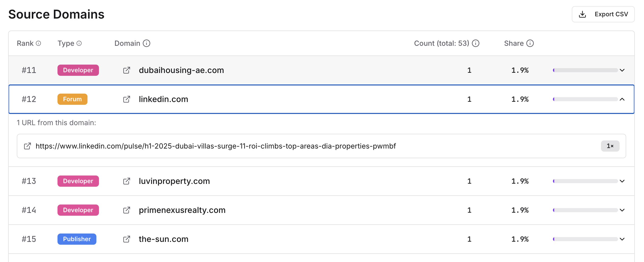Open external link icon for dubaihousing-ae.com
644x262 pixels.
point(126,70)
